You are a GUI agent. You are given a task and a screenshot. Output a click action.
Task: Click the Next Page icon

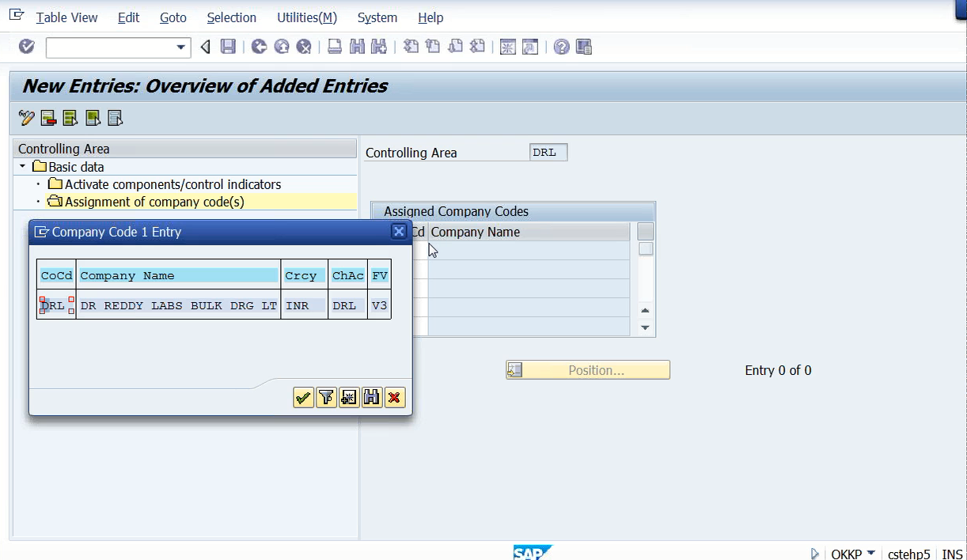click(455, 47)
